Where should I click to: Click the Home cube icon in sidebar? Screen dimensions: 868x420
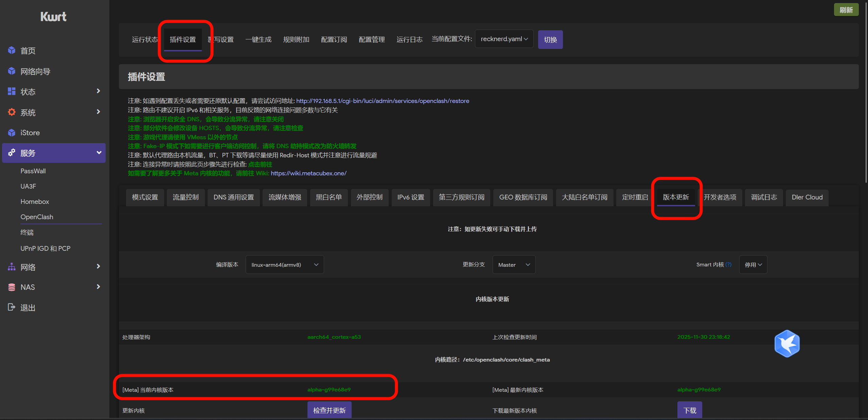(12, 50)
